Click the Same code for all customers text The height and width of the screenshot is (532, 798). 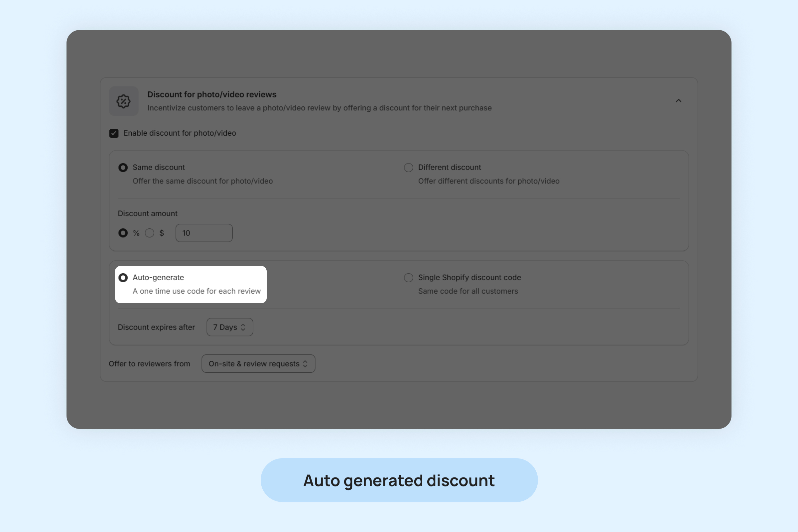coord(468,291)
